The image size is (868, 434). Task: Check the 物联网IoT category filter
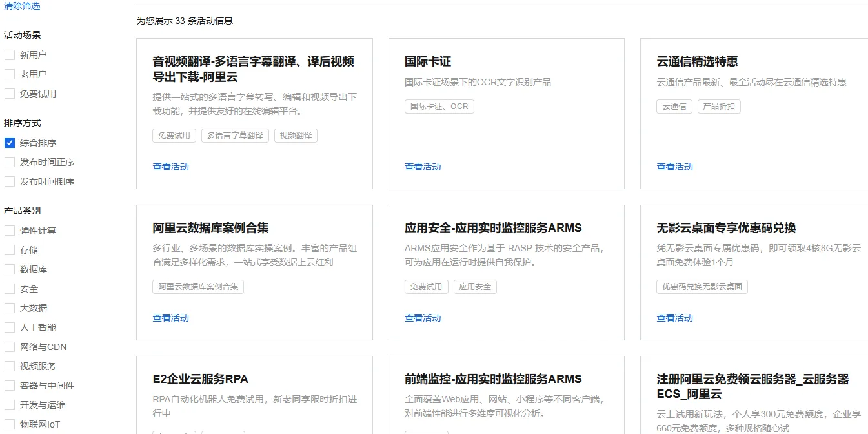[9, 424]
